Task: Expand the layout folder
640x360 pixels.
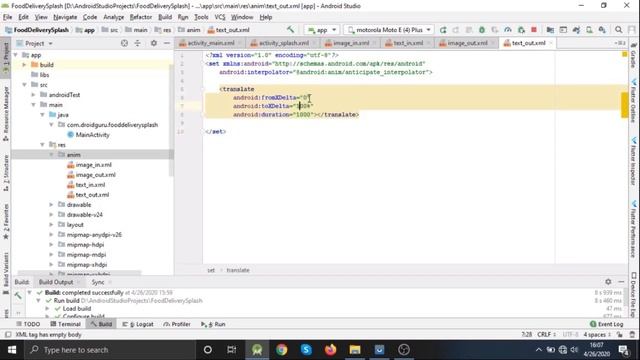Action: click(51, 224)
